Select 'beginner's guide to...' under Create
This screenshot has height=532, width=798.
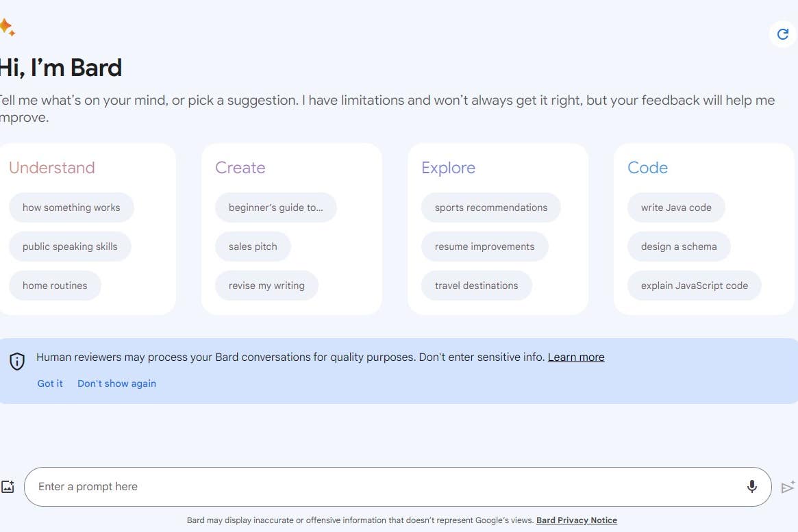coord(276,207)
